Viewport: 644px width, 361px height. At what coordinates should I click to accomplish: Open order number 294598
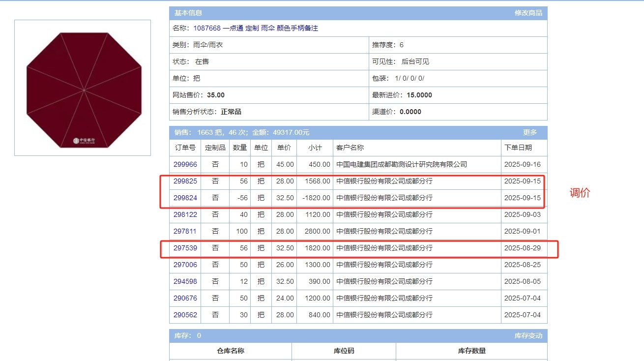pos(185,281)
